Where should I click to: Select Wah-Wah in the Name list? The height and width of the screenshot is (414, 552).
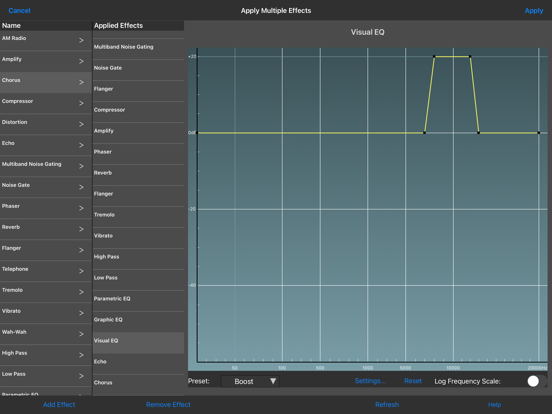point(46,334)
